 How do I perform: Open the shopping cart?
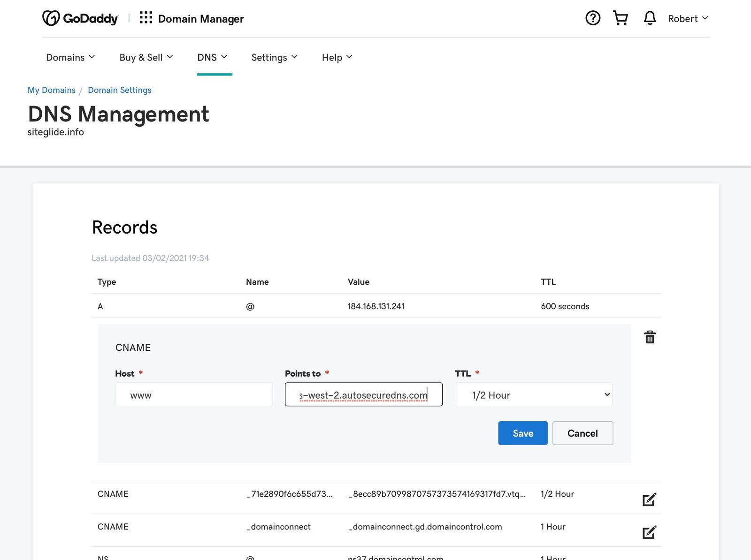pos(621,18)
